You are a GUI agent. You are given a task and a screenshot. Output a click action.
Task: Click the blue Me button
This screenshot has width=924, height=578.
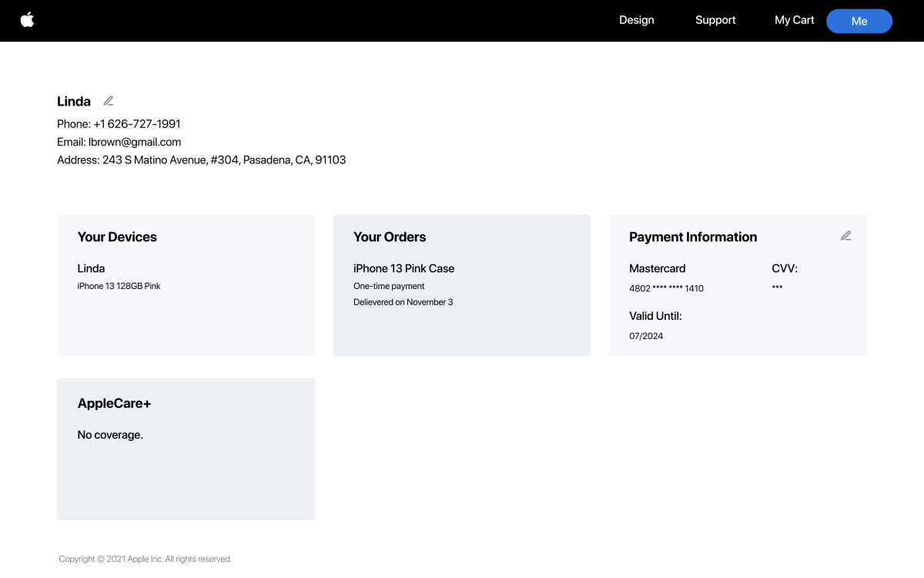[x=859, y=21]
